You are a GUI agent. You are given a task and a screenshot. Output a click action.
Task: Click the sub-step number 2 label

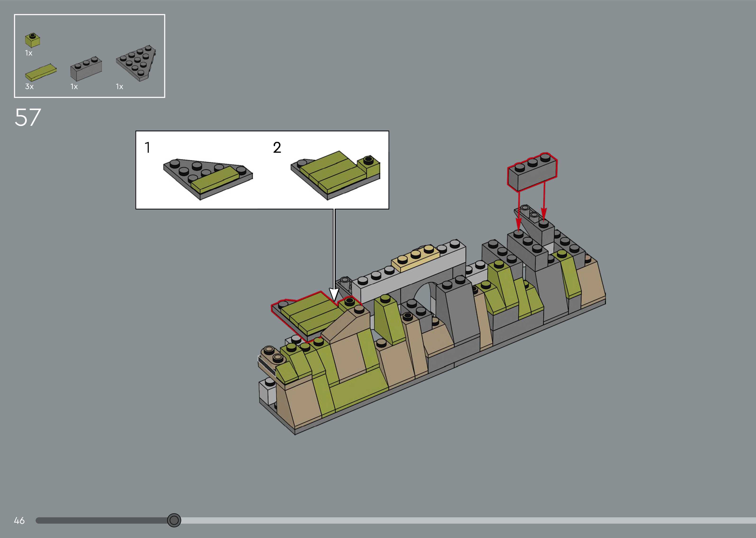pos(277,147)
